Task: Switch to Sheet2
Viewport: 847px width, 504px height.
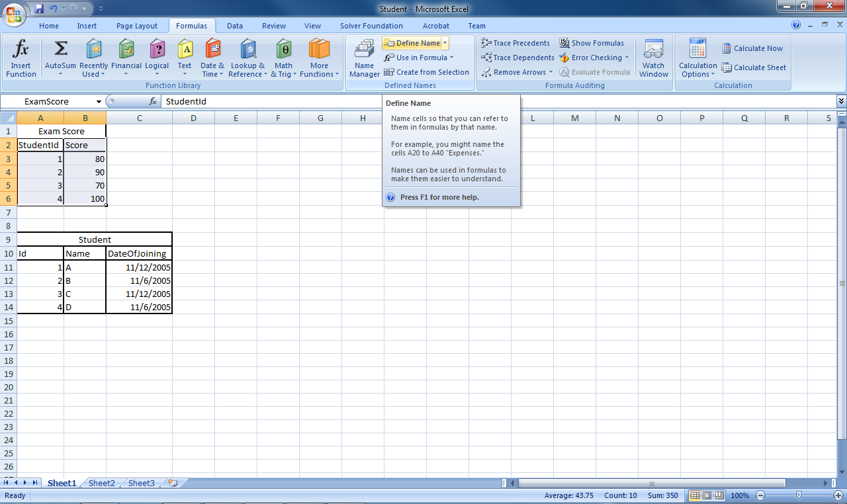Action: coord(101,483)
